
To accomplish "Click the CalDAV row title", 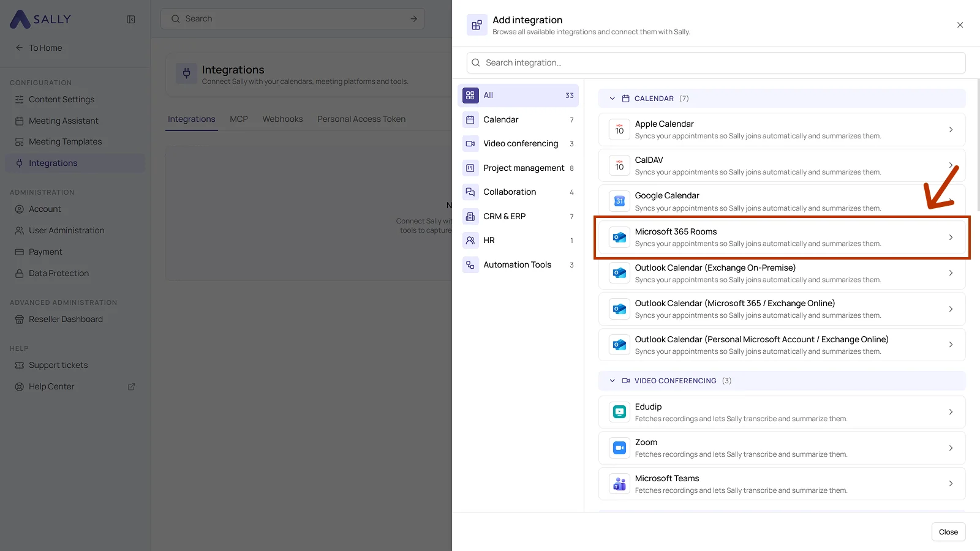I will (x=649, y=160).
